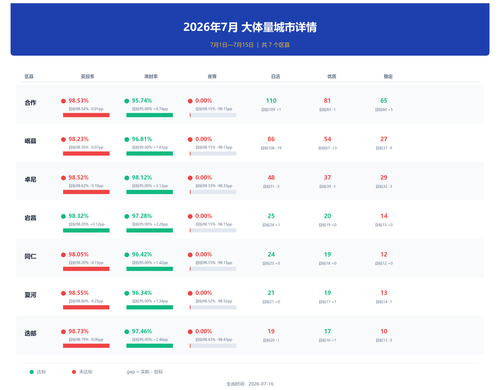Click the green value 24
The image size is (500, 390).
pos(271,254)
